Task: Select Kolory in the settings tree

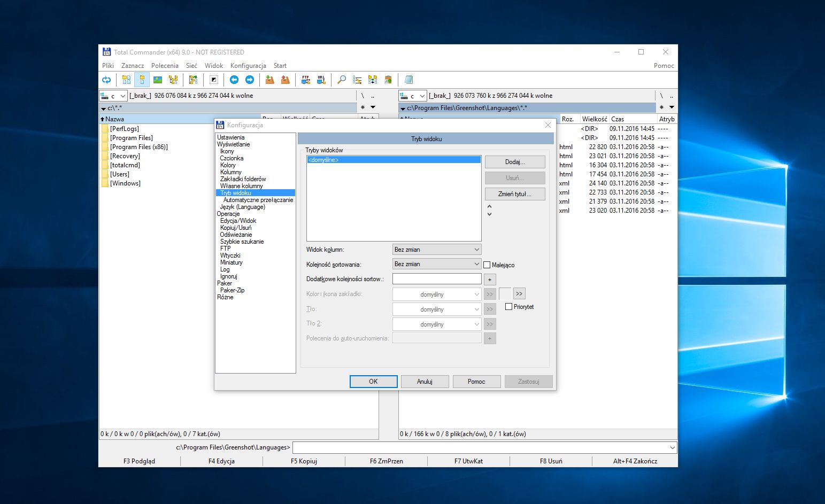Action: pyautogui.click(x=228, y=165)
